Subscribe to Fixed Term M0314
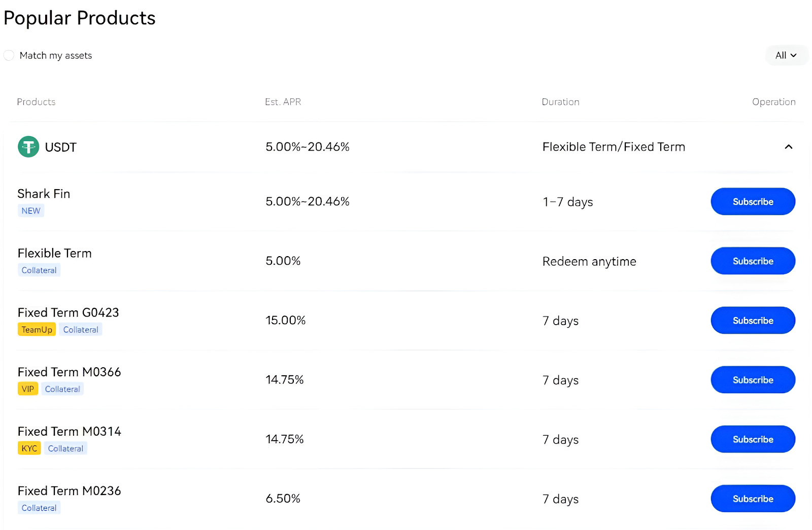The height and width of the screenshot is (530, 812). 752,439
